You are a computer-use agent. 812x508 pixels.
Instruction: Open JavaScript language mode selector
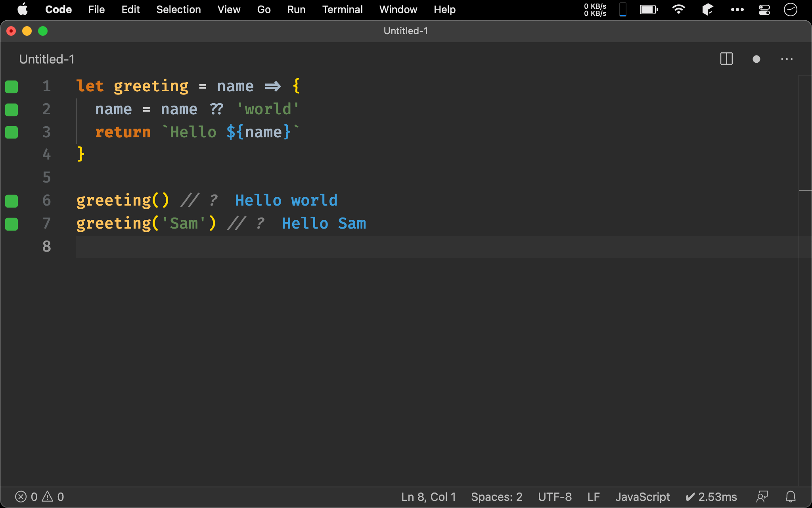click(642, 496)
